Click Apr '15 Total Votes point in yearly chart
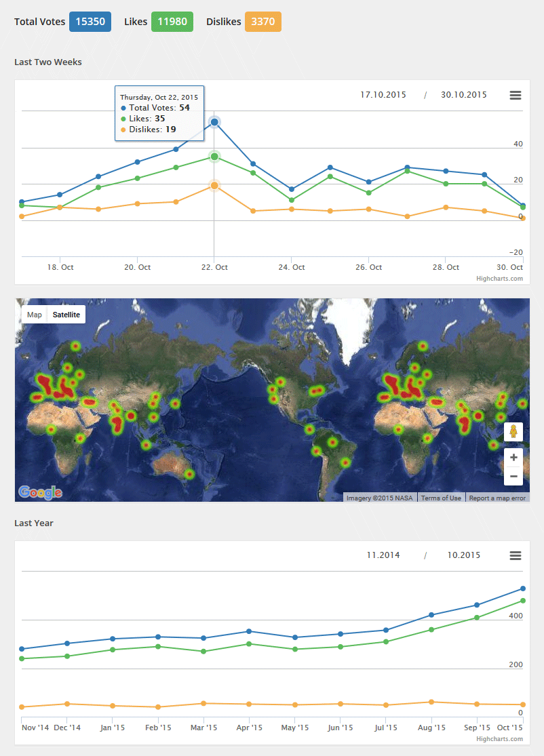This screenshot has height=756, width=544. [x=249, y=631]
